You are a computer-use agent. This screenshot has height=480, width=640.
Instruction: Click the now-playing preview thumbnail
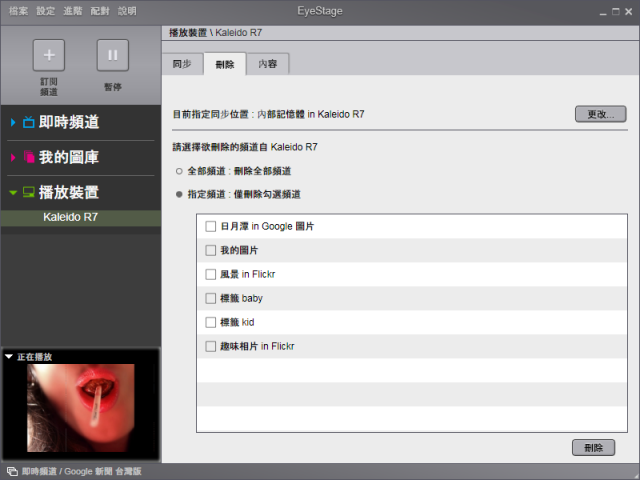(x=81, y=408)
